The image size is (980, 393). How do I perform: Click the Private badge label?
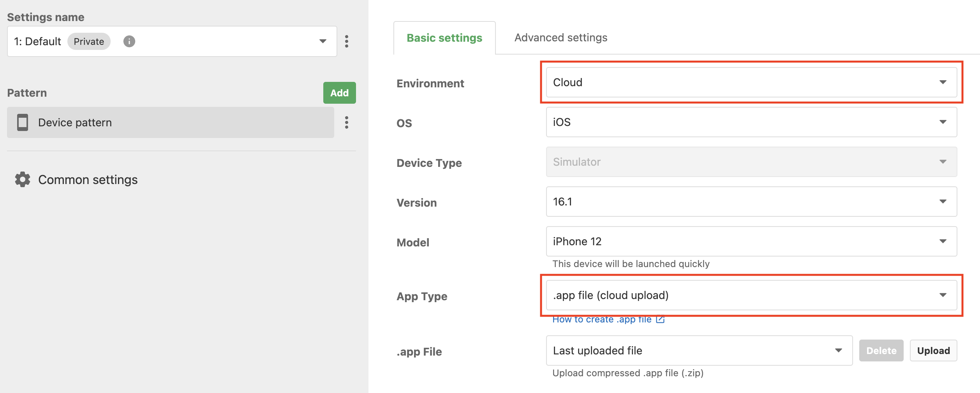(x=89, y=41)
